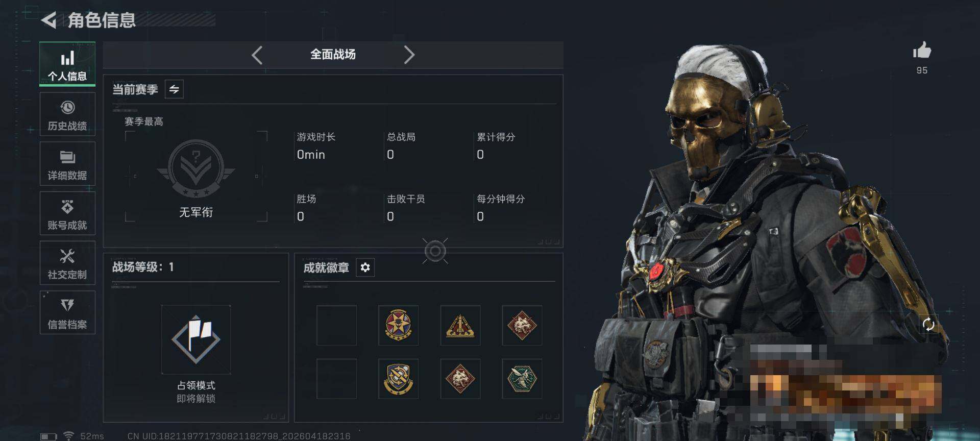
Task: Select the green hornet achievement badge
Action: click(522, 379)
